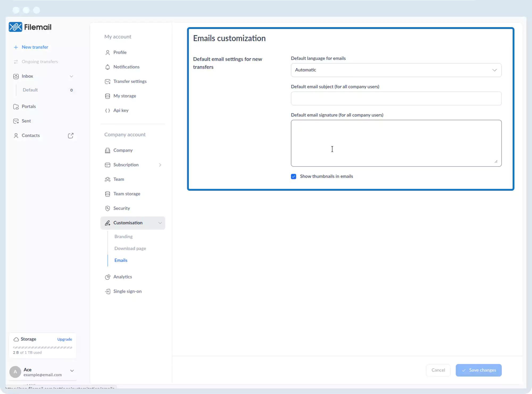Click the Api key braces icon

[x=107, y=110]
